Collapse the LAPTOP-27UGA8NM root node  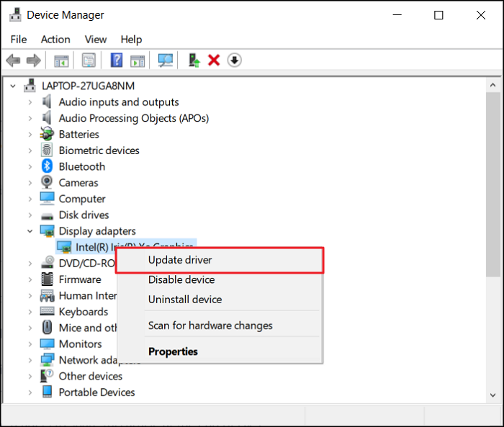(x=13, y=86)
